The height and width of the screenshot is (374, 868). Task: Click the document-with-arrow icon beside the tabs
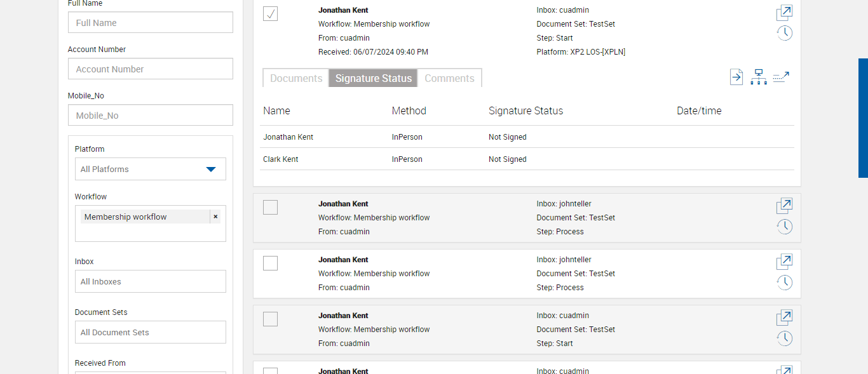click(x=736, y=77)
